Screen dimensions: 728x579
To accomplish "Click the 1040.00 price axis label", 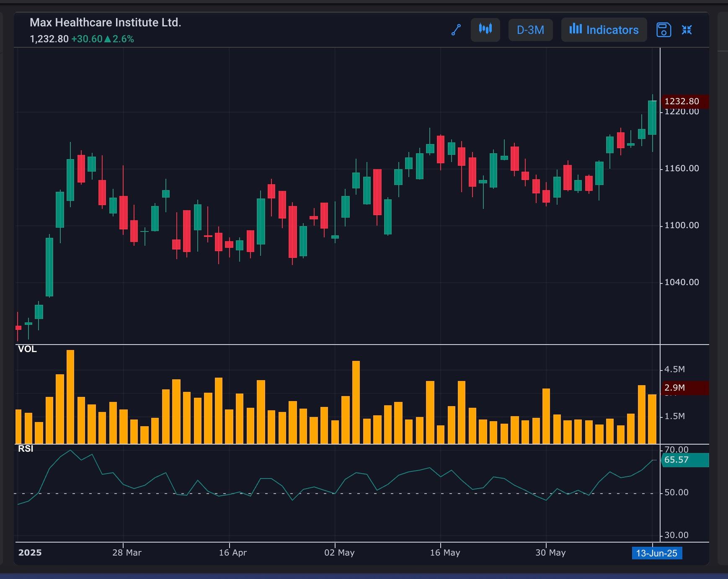I will tap(682, 282).
